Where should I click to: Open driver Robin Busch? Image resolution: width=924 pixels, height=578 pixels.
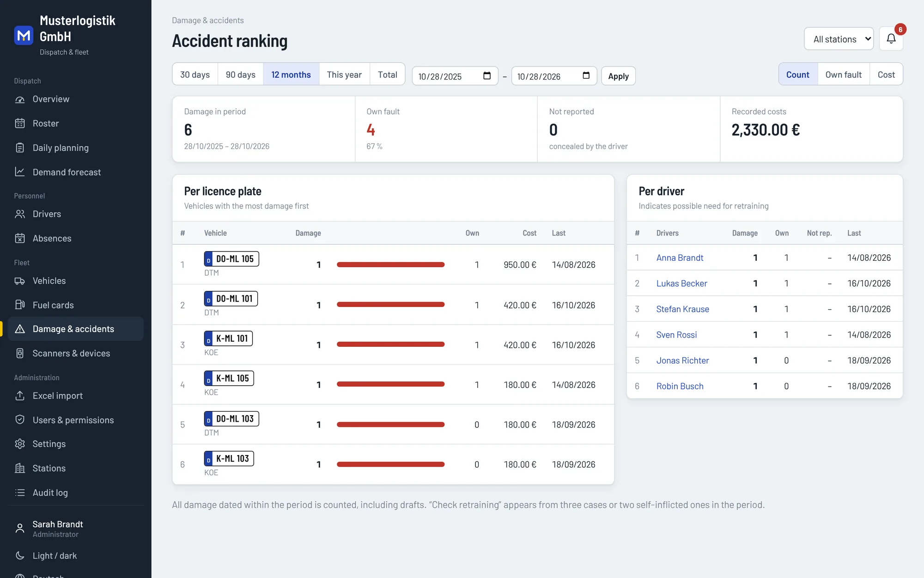coord(680,386)
